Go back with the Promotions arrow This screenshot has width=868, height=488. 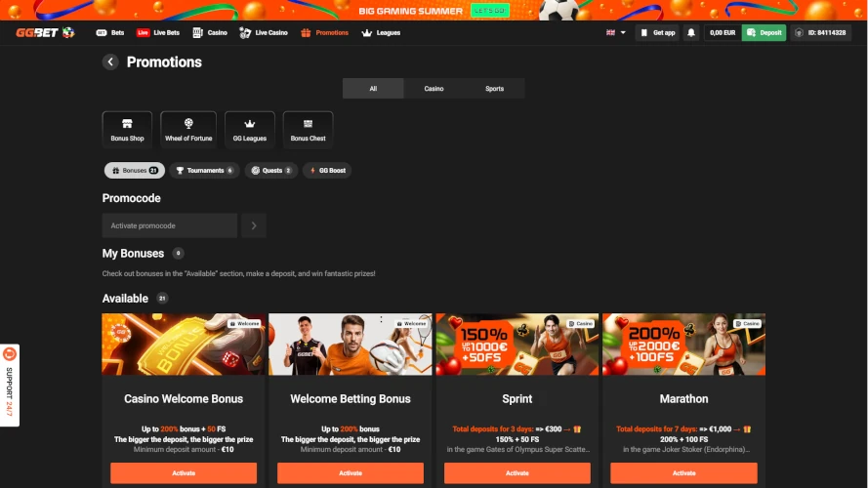(x=110, y=61)
